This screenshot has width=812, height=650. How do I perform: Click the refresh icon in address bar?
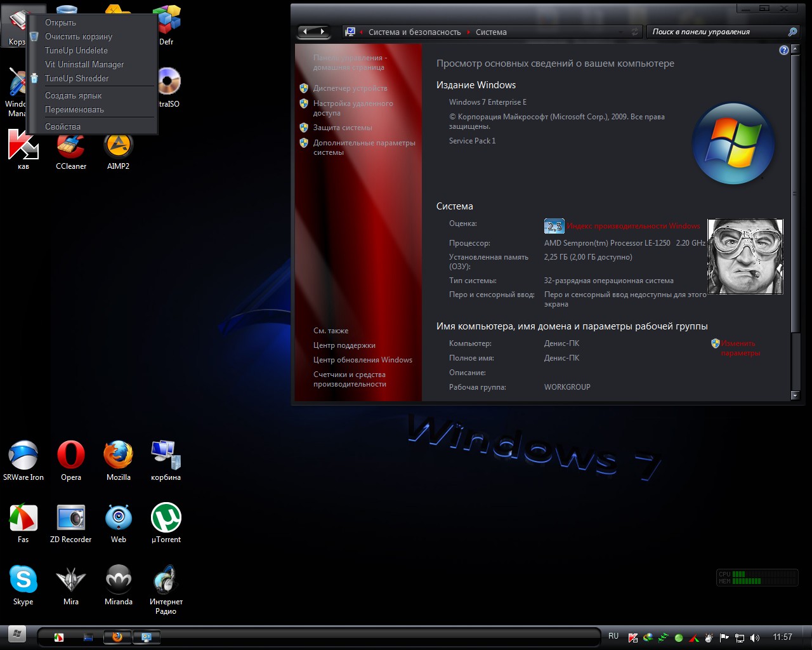point(634,32)
